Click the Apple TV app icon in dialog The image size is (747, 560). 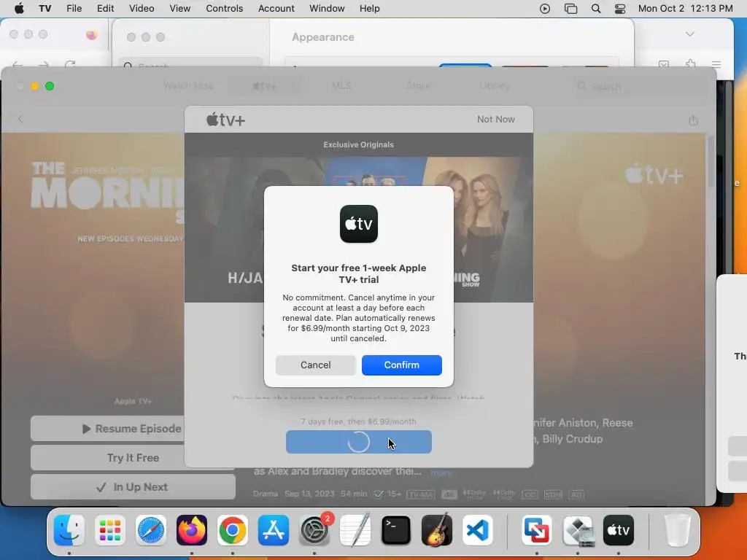[x=359, y=224]
